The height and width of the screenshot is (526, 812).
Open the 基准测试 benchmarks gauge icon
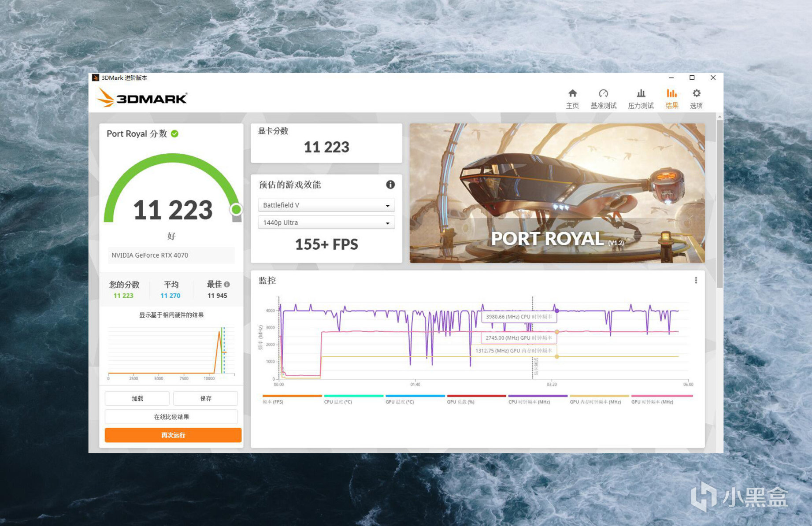603,93
